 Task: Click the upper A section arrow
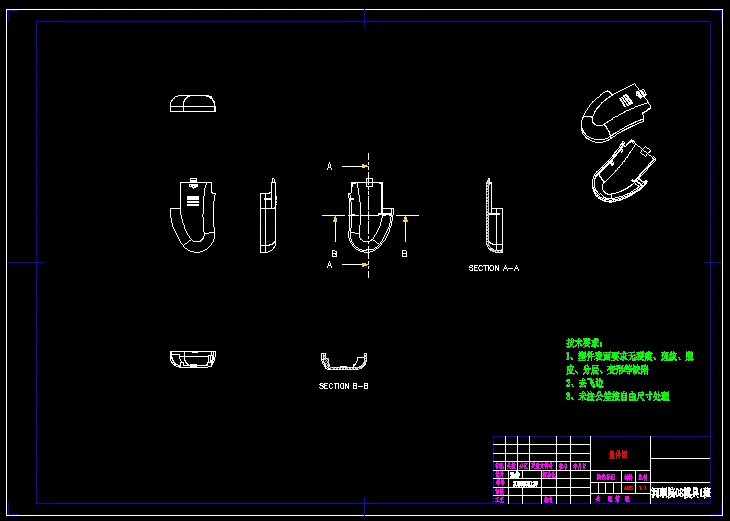tap(355, 166)
